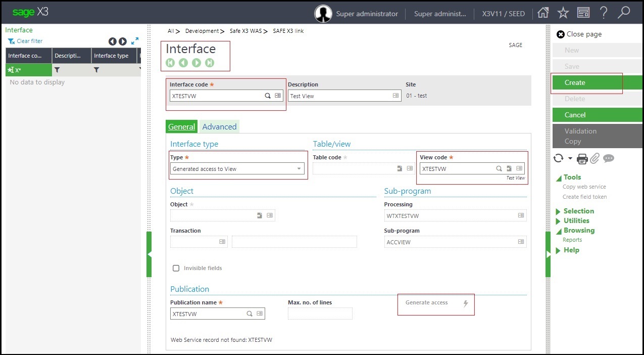This screenshot has width=644, height=355.
Task: Expand the Selection section
Action: tap(578, 211)
